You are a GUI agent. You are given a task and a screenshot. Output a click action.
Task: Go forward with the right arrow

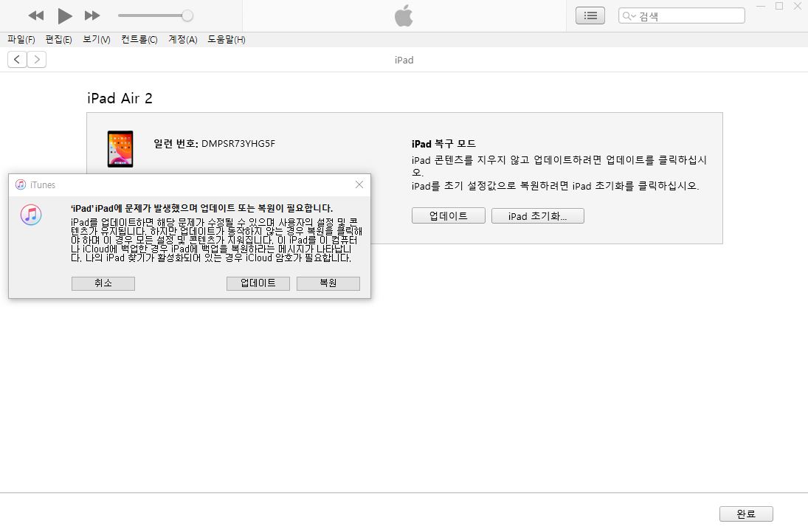[x=37, y=60]
